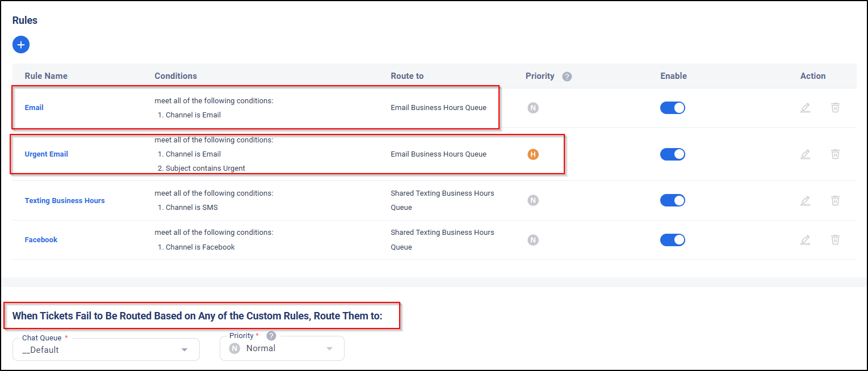Image resolution: width=868 pixels, height=371 pixels.
Task: Delete the Texting Business Hours rule
Action: coord(835,201)
